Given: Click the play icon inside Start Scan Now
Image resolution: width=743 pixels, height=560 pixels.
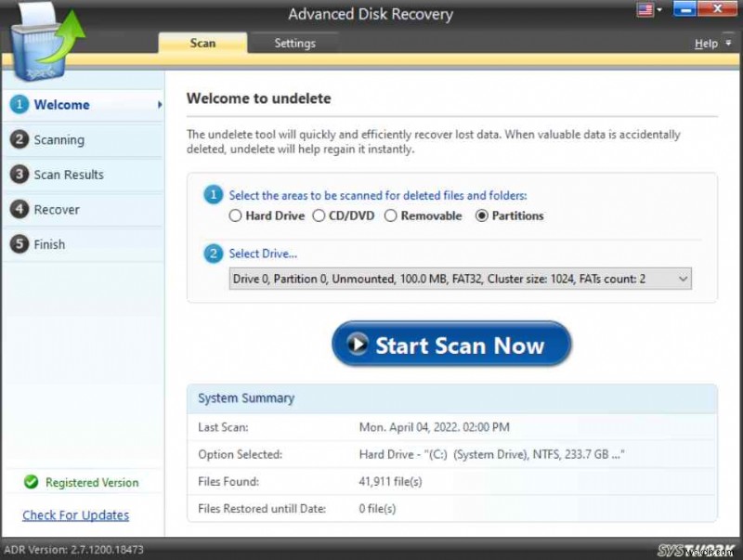Looking at the screenshot, I should (x=358, y=344).
